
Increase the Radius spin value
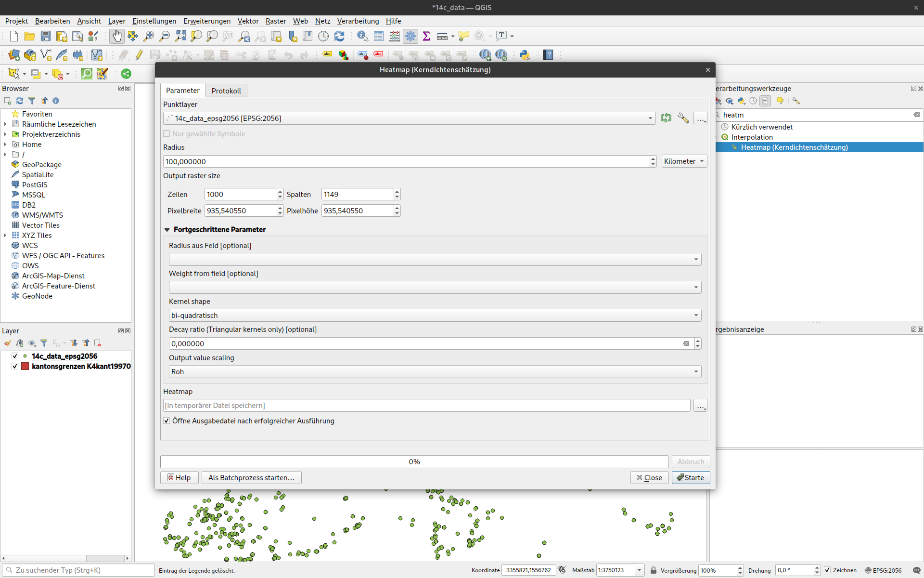tap(653, 158)
